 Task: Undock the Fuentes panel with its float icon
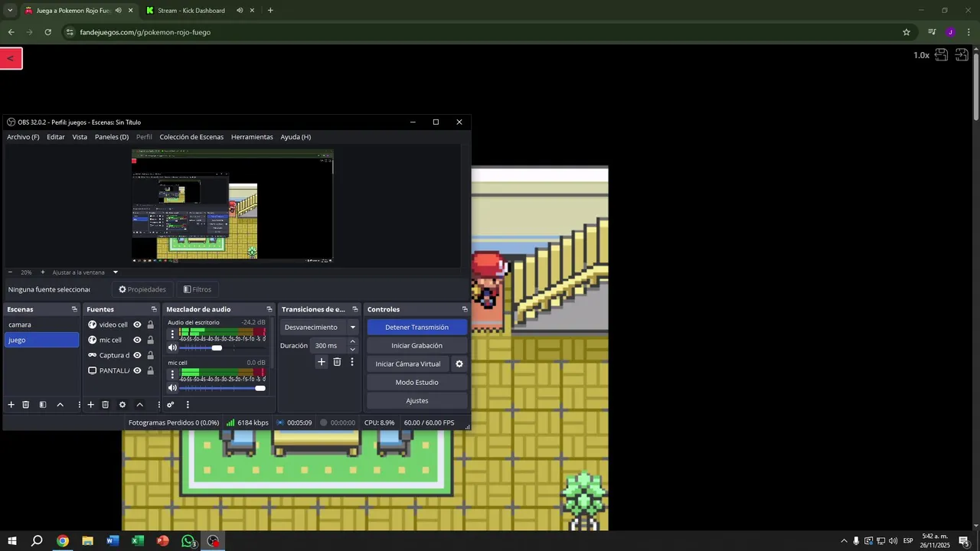click(153, 309)
